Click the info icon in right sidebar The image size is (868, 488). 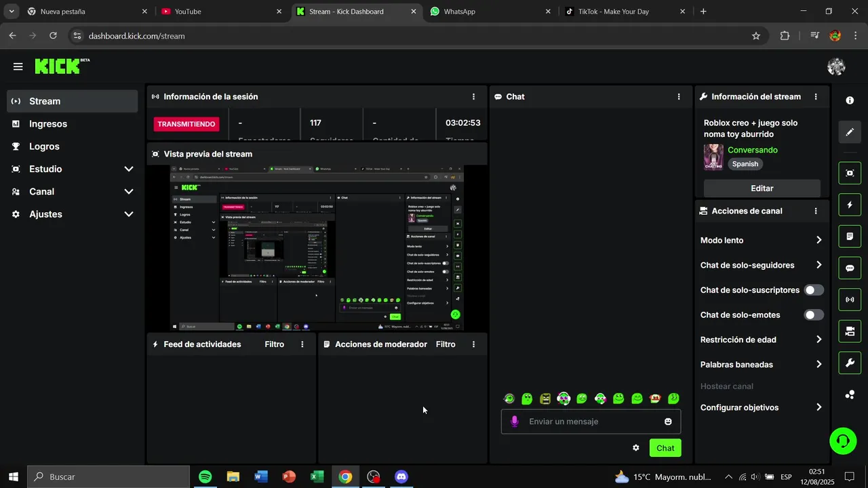(850, 100)
